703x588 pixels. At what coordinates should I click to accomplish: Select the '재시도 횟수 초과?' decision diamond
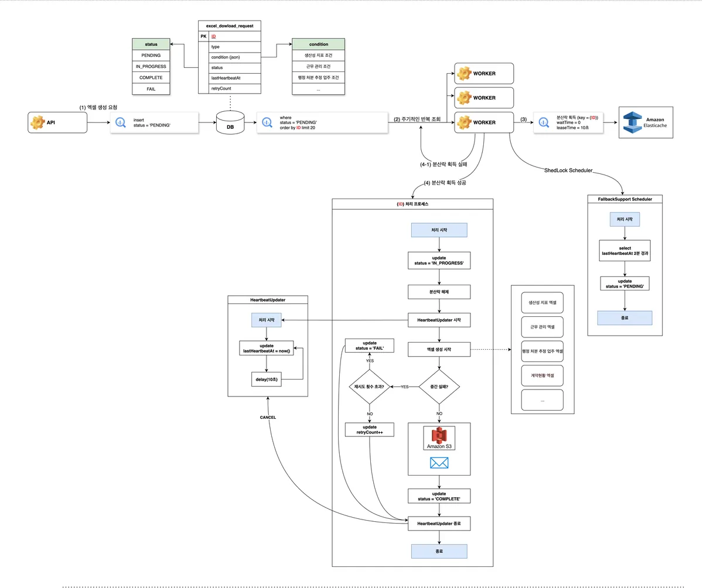(369, 387)
